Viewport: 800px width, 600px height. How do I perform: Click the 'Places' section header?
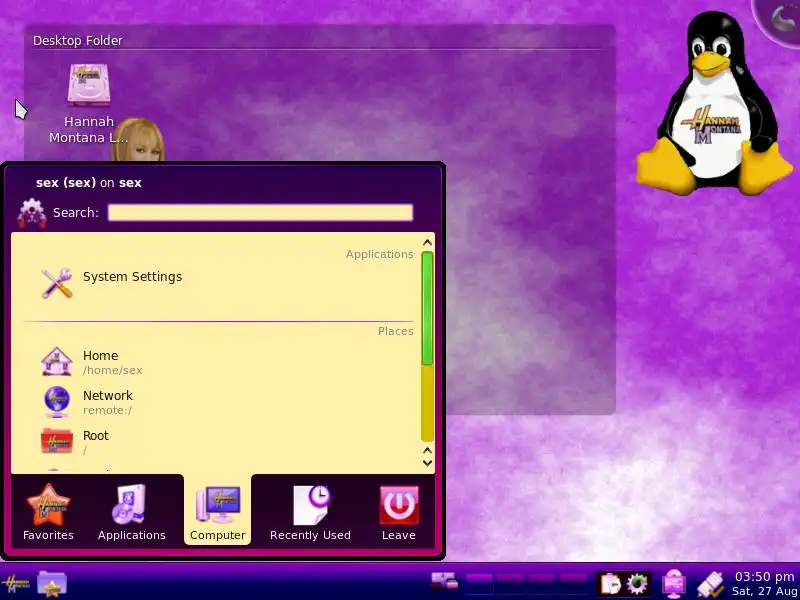click(395, 331)
